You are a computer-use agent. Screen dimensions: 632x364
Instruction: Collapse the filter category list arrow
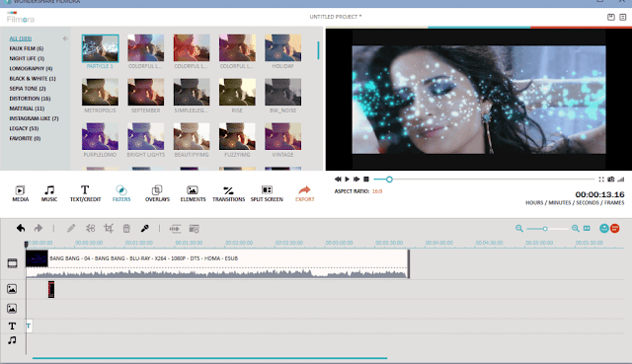pyautogui.click(x=65, y=38)
